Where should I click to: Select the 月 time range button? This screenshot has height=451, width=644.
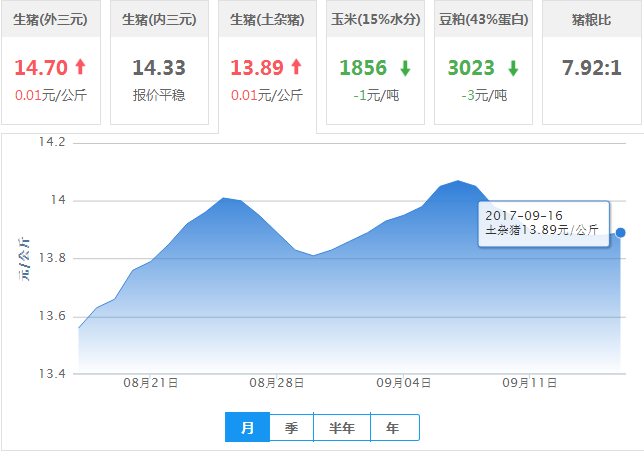click(x=248, y=428)
